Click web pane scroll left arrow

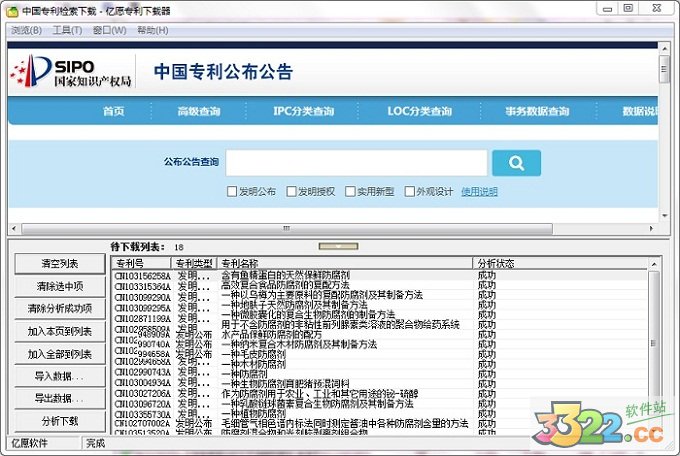click(x=14, y=228)
